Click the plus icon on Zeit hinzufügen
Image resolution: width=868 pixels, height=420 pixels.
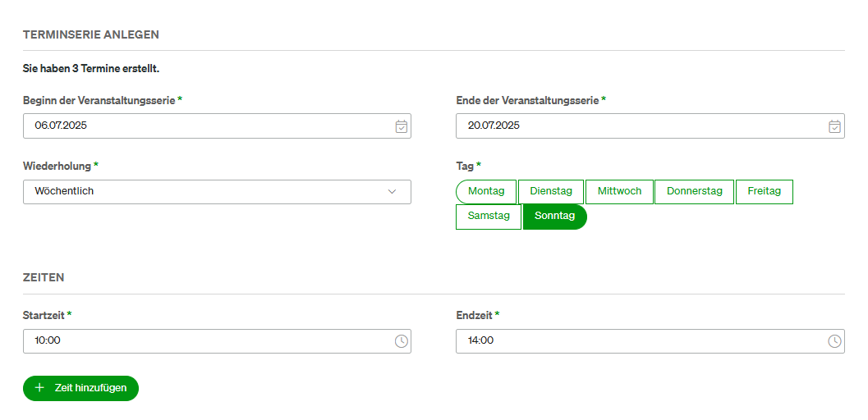39,388
